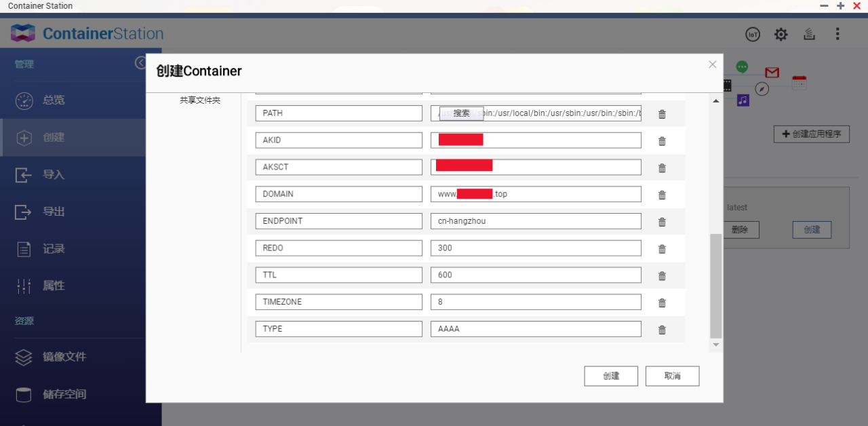This screenshot has height=426, width=868.
Task: Click the TIMEZONE value field showing 8
Action: (x=536, y=302)
